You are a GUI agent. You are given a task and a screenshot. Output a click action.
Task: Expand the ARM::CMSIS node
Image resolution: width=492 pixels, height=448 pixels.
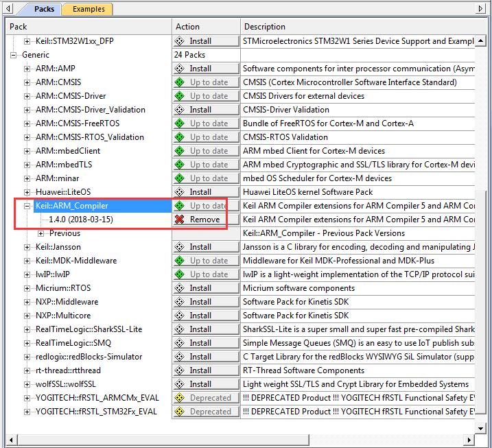[x=27, y=83]
